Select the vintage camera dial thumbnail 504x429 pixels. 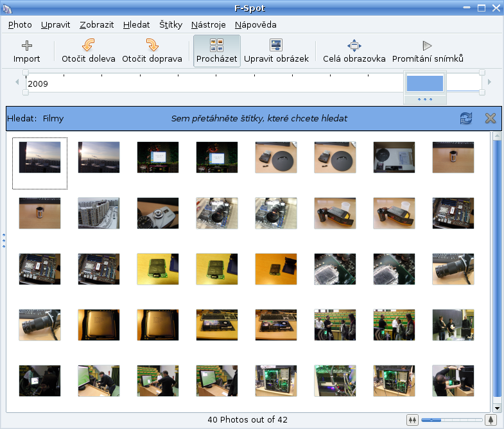click(x=158, y=213)
